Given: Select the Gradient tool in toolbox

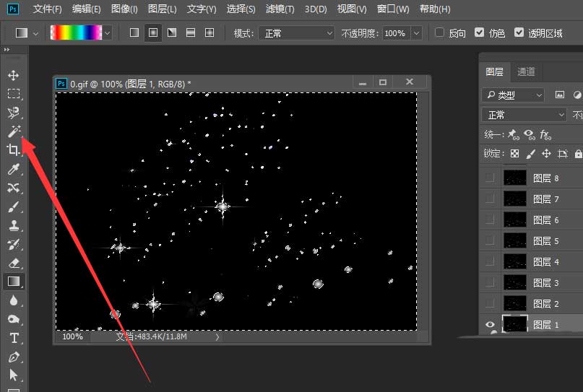Looking at the screenshot, I should click(x=14, y=282).
